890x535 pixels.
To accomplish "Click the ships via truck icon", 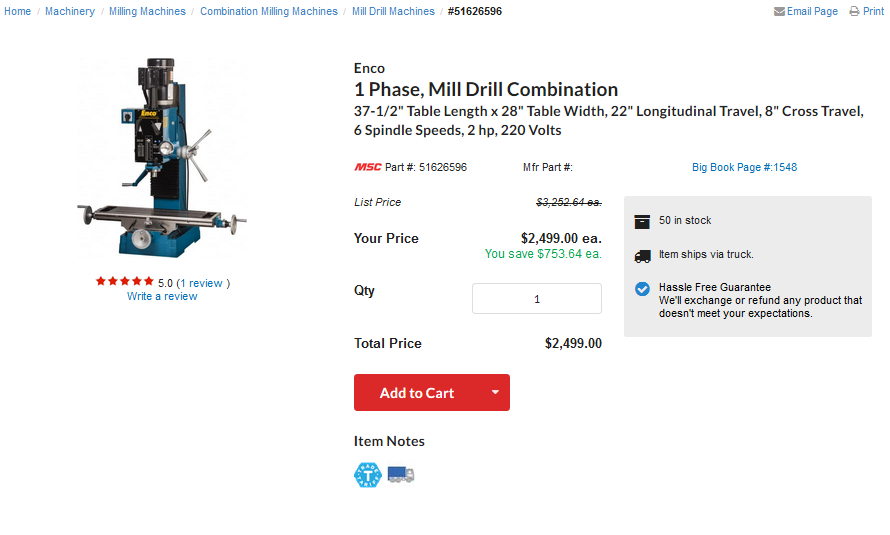I will click(643, 256).
